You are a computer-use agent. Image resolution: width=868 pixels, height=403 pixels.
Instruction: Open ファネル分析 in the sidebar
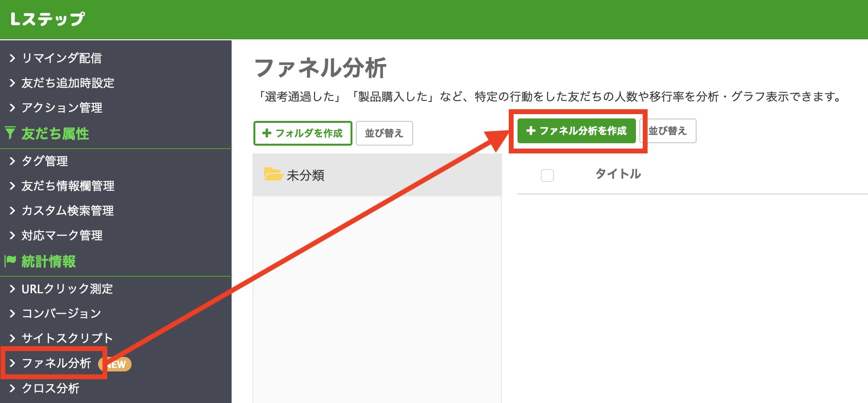(56, 363)
